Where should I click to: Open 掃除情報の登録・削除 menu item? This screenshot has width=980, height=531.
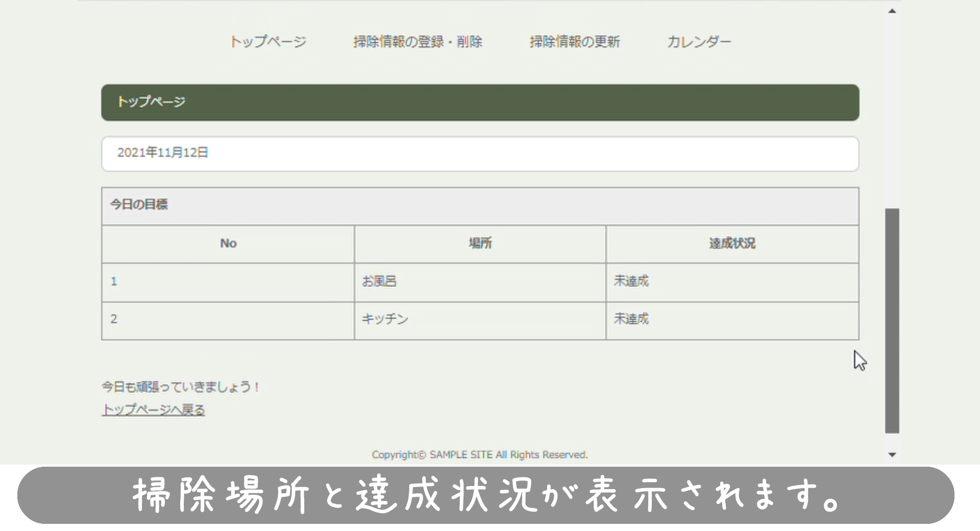418,41
